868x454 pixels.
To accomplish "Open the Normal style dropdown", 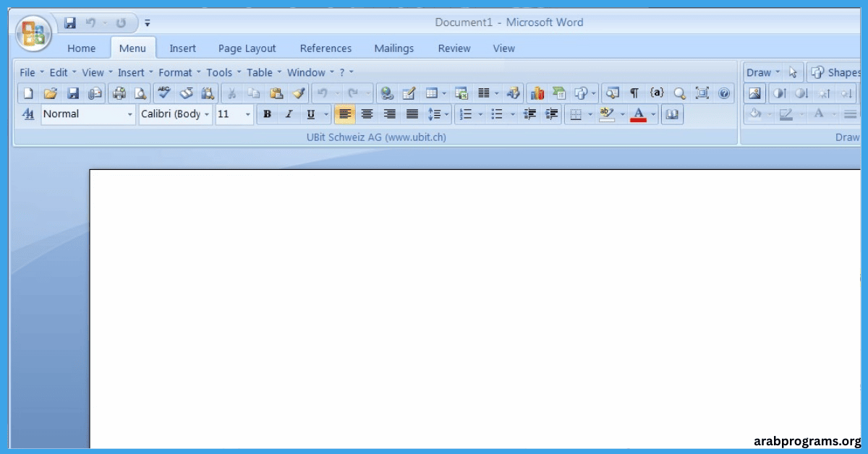I will click(130, 114).
